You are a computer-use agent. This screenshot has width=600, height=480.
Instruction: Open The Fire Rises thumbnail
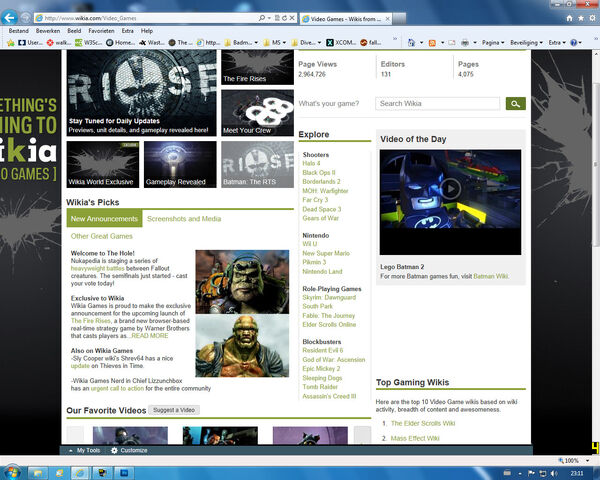pyautogui.click(x=258, y=67)
